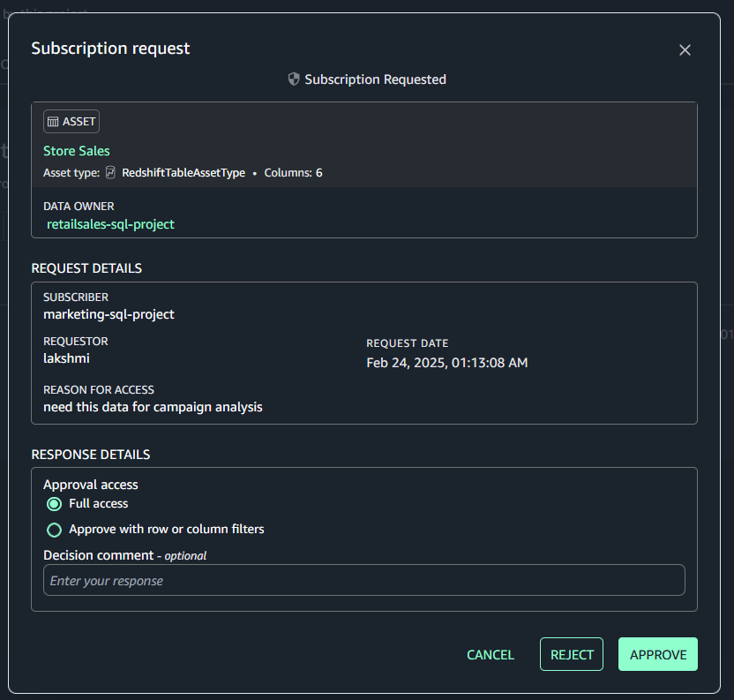Click the Subscription Requested status text
This screenshot has height=700, width=734.
point(376,79)
